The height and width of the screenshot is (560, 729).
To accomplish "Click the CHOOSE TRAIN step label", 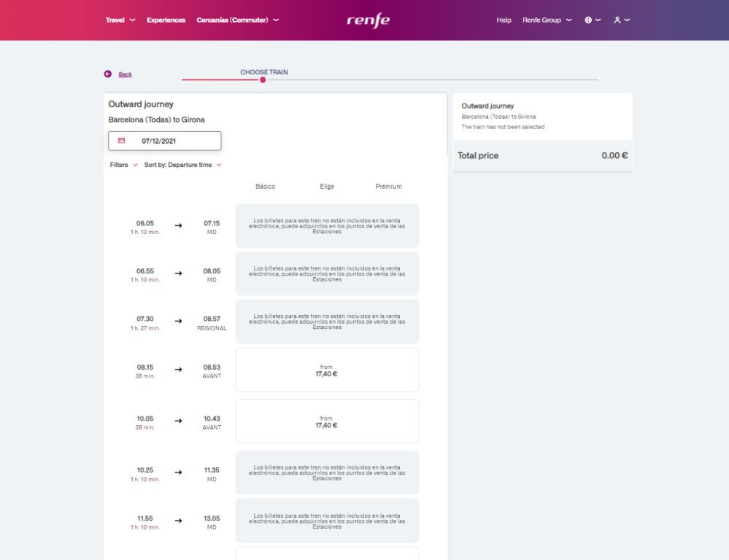I will 264,72.
